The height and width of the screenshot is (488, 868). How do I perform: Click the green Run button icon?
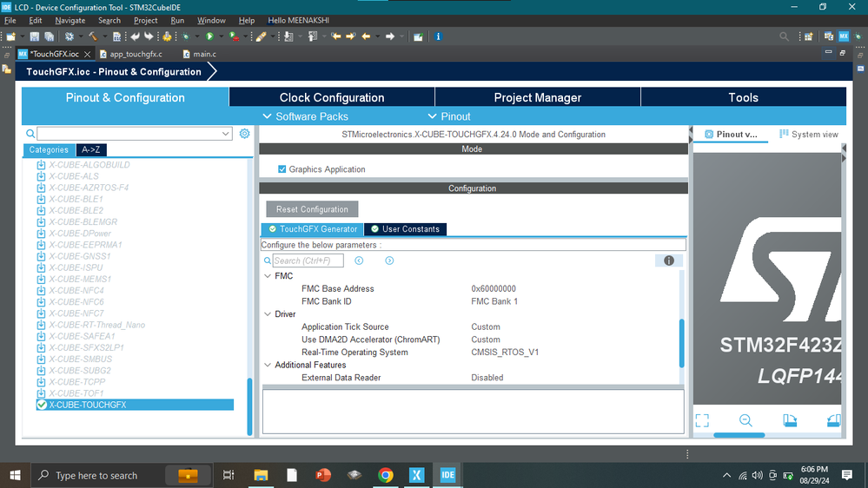209,36
